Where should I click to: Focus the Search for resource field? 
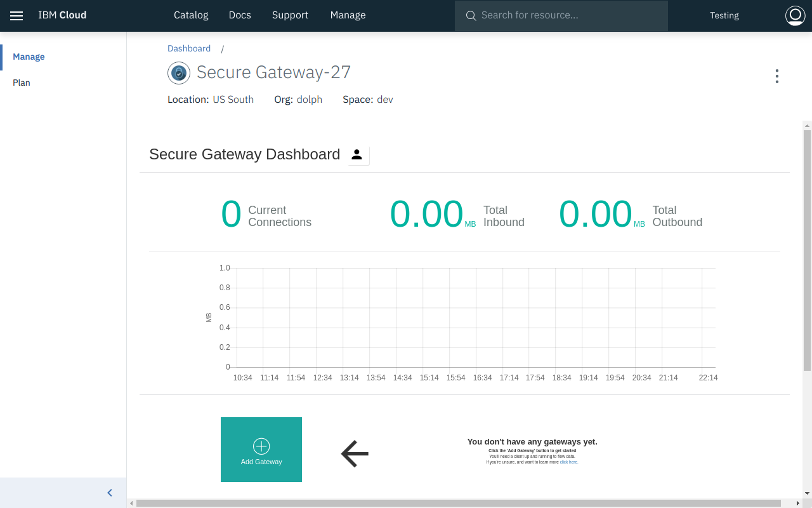tap(561, 15)
